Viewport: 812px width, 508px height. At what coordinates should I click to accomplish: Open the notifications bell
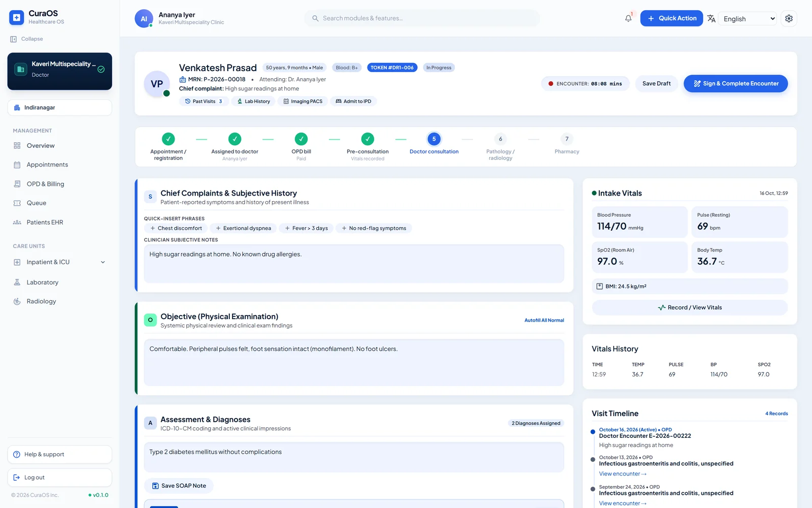point(628,18)
